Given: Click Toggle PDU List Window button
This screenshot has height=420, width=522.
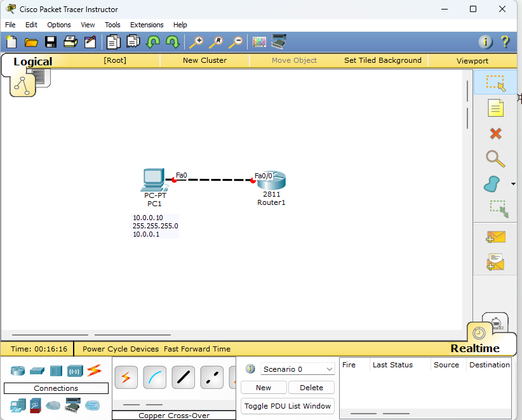Looking at the screenshot, I should click(288, 406).
